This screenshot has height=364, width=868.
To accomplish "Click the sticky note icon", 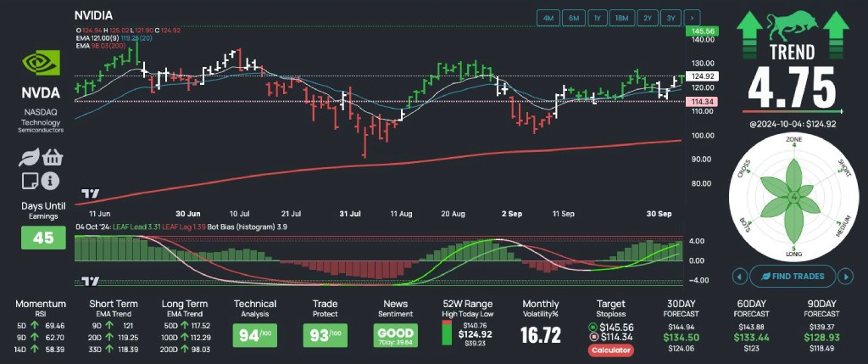I will point(29,180).
